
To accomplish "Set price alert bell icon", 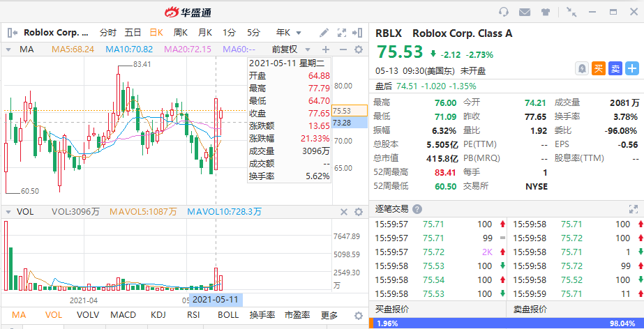I will tap(582, 68).
